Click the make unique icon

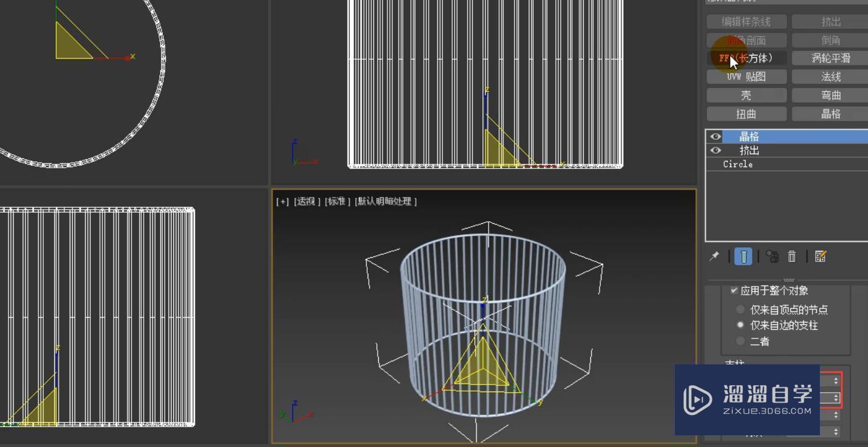click(x=772, y=256)
